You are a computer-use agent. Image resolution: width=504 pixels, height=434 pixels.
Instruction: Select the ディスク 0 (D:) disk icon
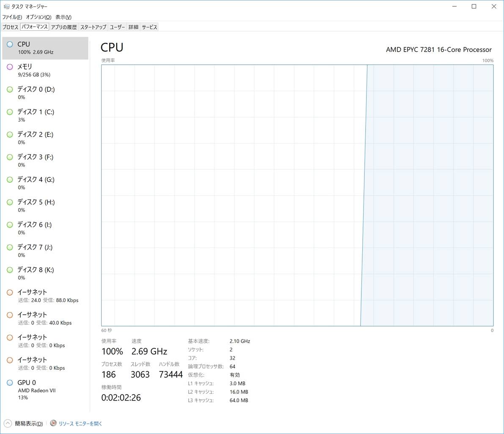coord(9,89)
